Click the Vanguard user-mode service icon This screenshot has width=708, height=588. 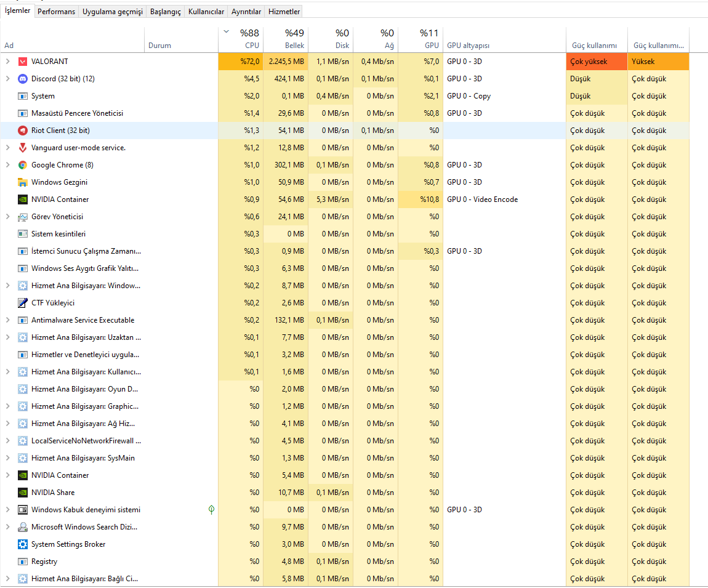(x=23, y=148)
